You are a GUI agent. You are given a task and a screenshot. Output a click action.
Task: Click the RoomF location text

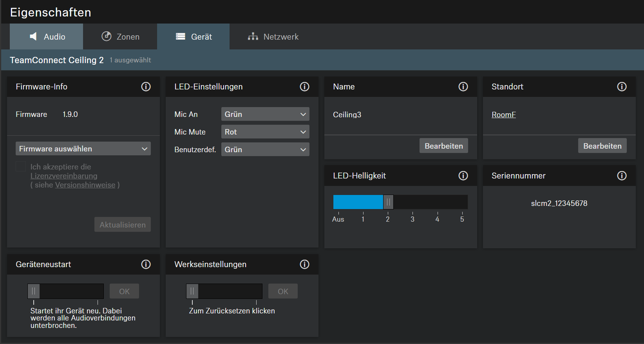point(503,115)
